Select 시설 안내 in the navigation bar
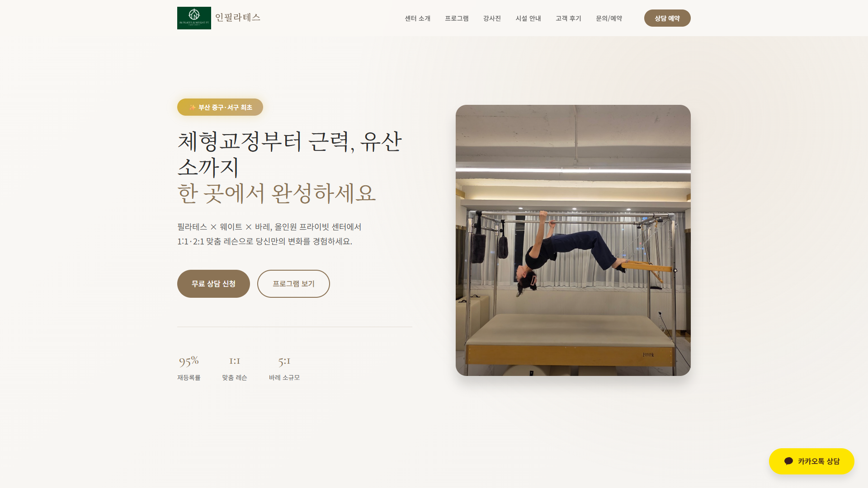This screenshot has width=868, height=488. pyautogui.click(x=528, y=18)
